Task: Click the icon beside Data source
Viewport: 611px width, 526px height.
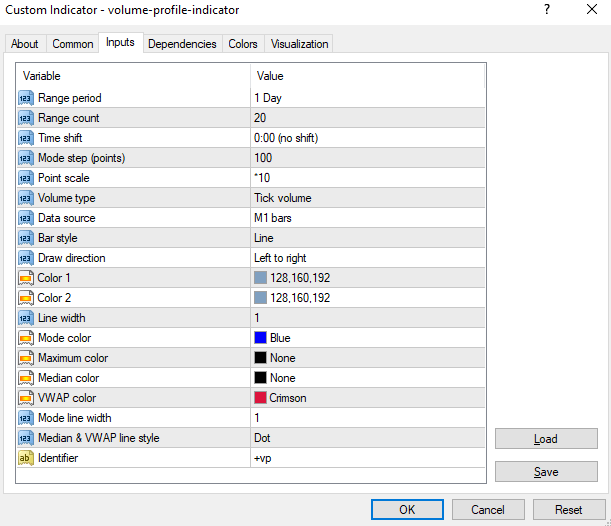Action: 26,218
